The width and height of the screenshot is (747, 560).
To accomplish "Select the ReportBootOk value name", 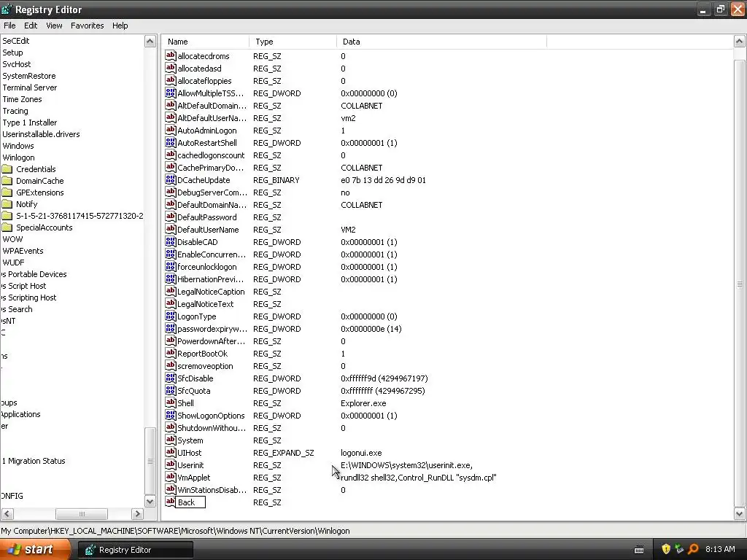I will coord(203,354).
